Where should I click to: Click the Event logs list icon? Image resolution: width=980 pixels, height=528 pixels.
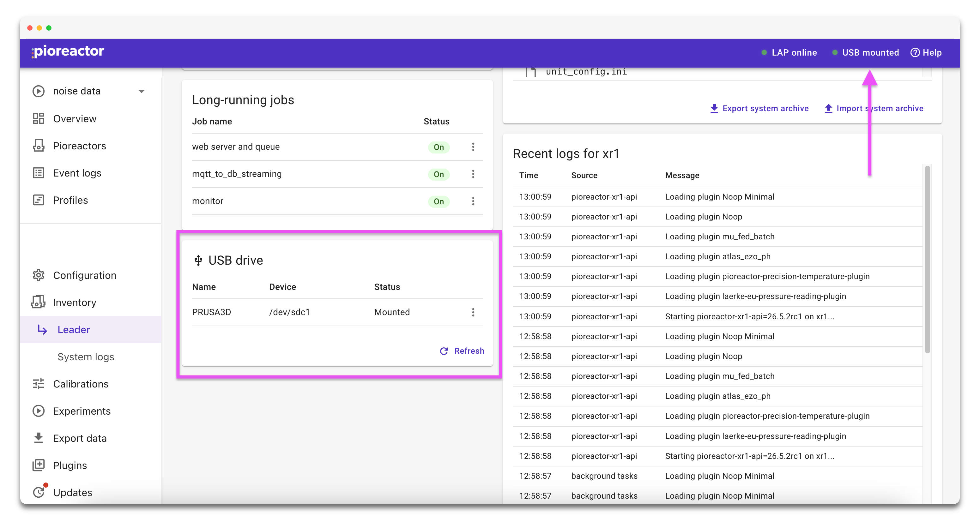click(x=39, y=173)
